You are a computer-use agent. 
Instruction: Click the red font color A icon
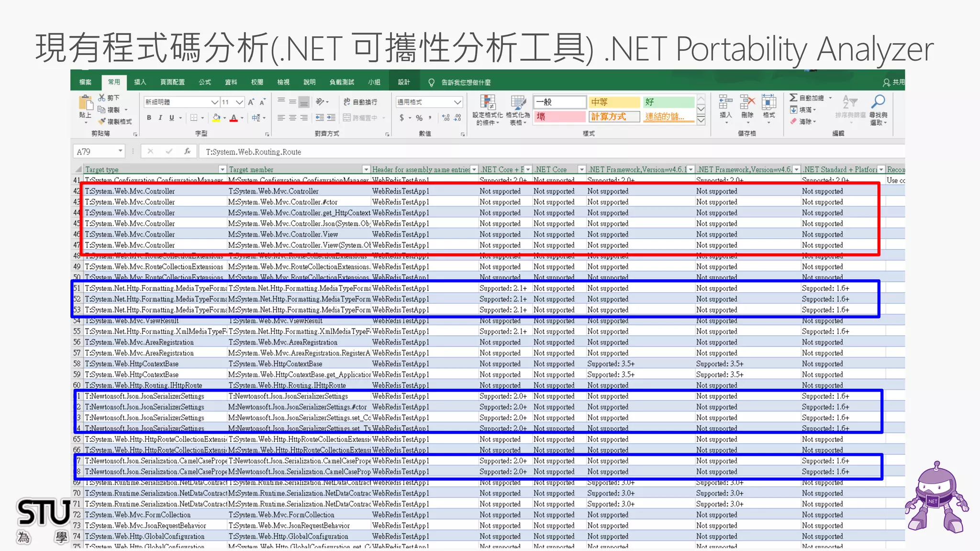pos(234,118)
